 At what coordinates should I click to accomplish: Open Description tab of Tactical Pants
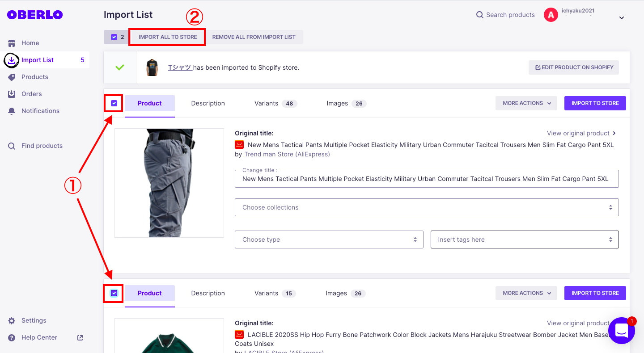click(x=208, y=103)
